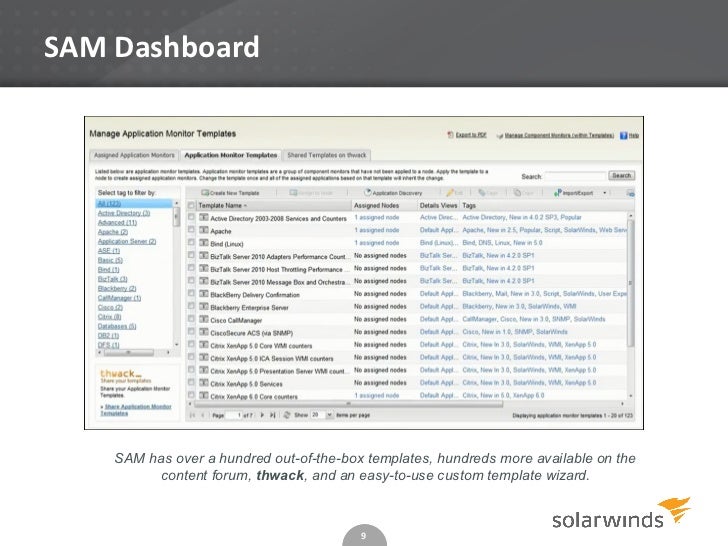Open Manage Component Monitors within Templates

click(x=559, y=136)
